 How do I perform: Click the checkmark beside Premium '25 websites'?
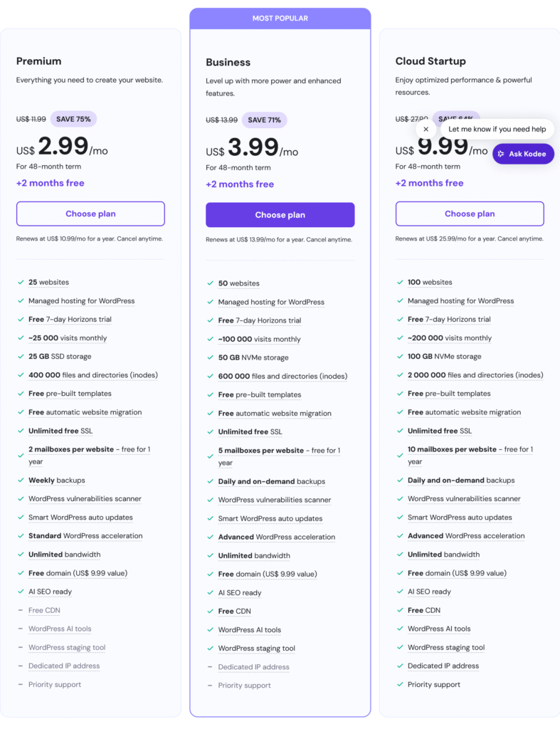point(21,283)
